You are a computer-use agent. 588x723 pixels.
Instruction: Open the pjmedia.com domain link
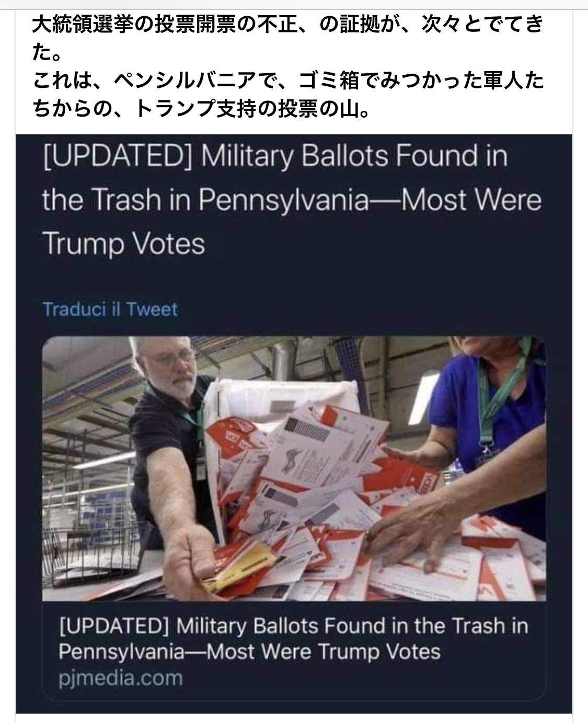click(121, 679)
